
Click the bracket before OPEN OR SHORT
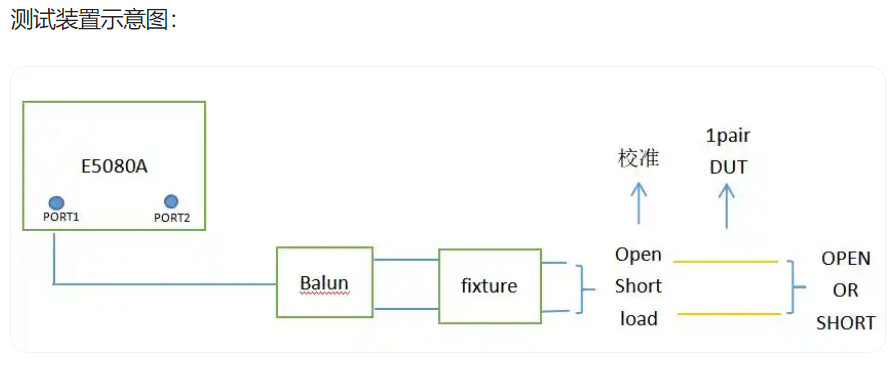[x=795, y=287]
